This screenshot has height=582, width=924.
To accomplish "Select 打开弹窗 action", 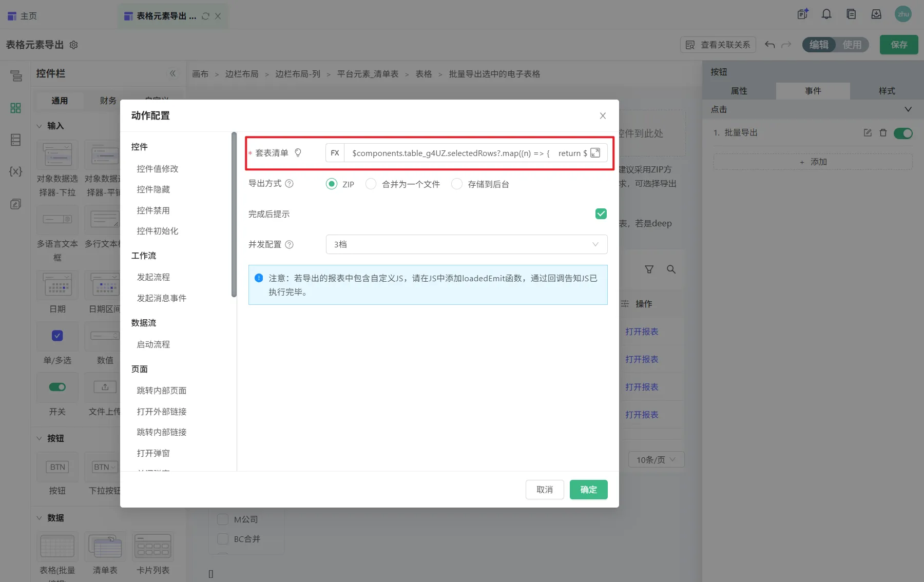I will coord(153,453).
